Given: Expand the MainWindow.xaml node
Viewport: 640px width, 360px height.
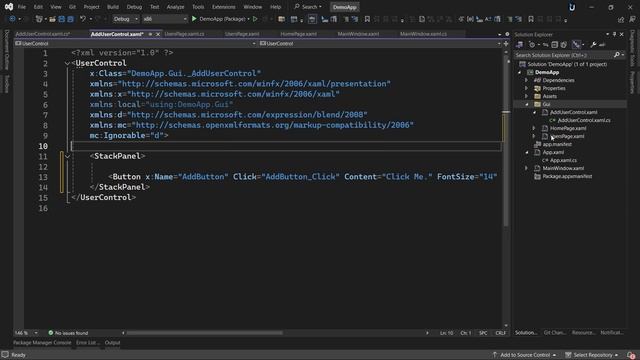Looking at the screenshot, I should tap(527, 168).
